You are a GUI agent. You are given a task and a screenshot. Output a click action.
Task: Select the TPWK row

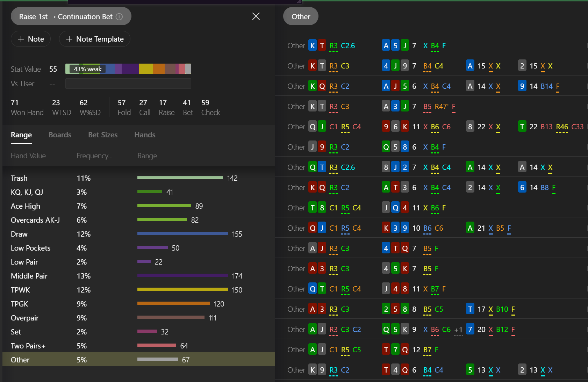click(138, 290)
